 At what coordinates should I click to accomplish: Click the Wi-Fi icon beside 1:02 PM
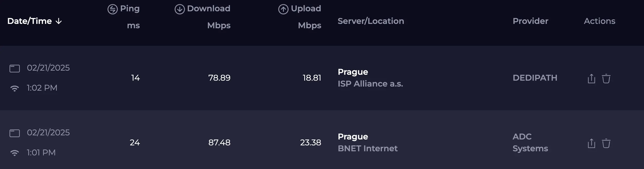click(15, 88)
